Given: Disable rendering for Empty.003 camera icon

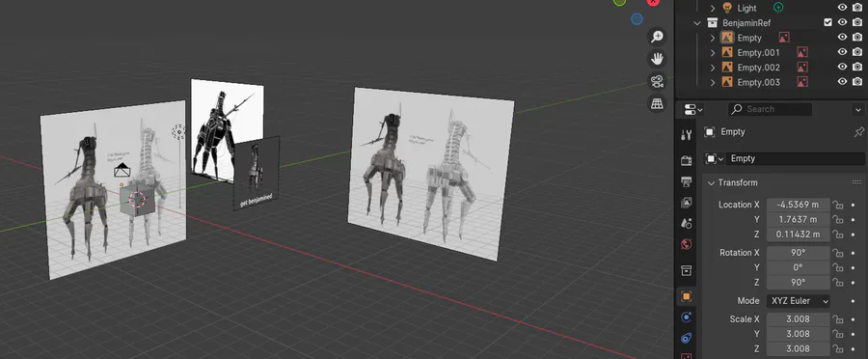Looking at the screenshot, I should point(857,81).
